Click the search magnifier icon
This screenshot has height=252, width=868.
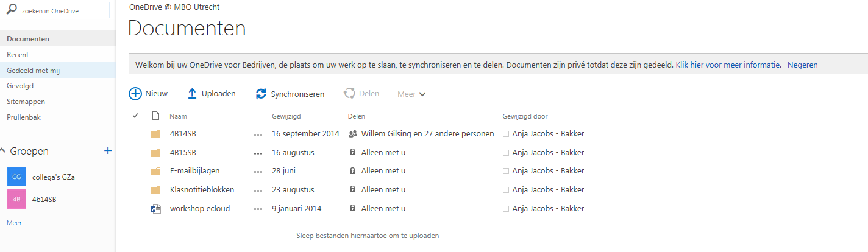12,10
